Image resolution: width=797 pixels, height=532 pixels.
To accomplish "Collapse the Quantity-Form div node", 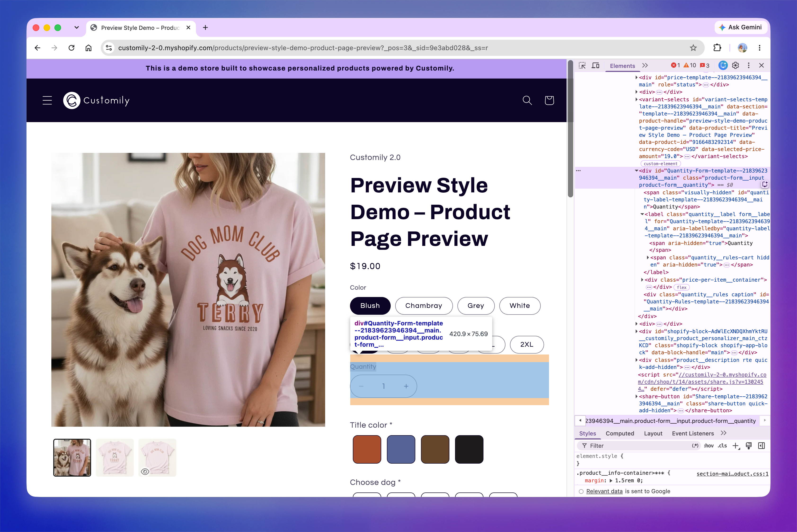I will pyautogui.click(x=637, y=171).
